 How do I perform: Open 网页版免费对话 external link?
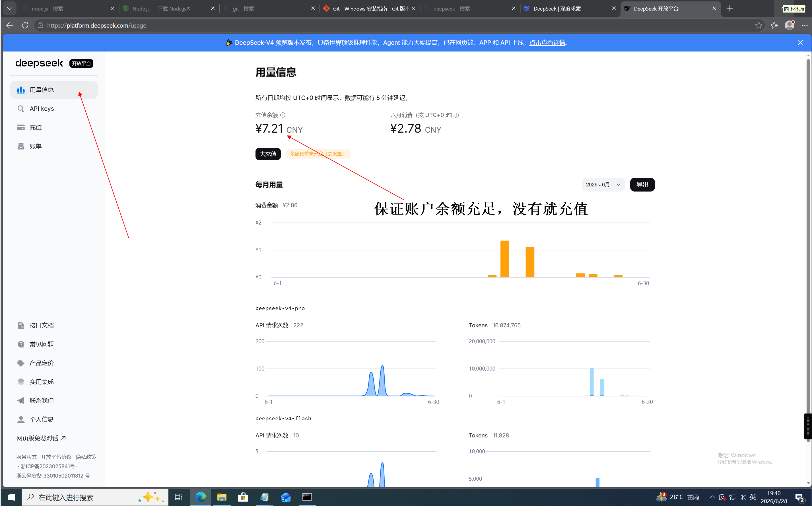pyautogui.click(x=41, y=438)
